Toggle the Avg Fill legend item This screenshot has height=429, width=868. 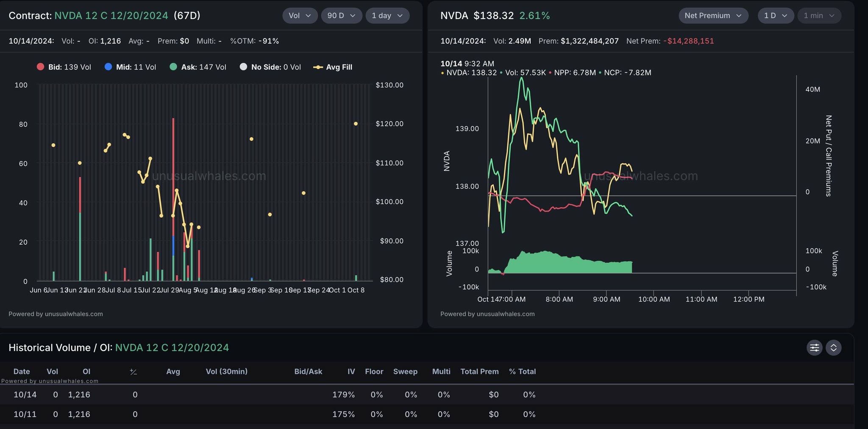point(333,67)
